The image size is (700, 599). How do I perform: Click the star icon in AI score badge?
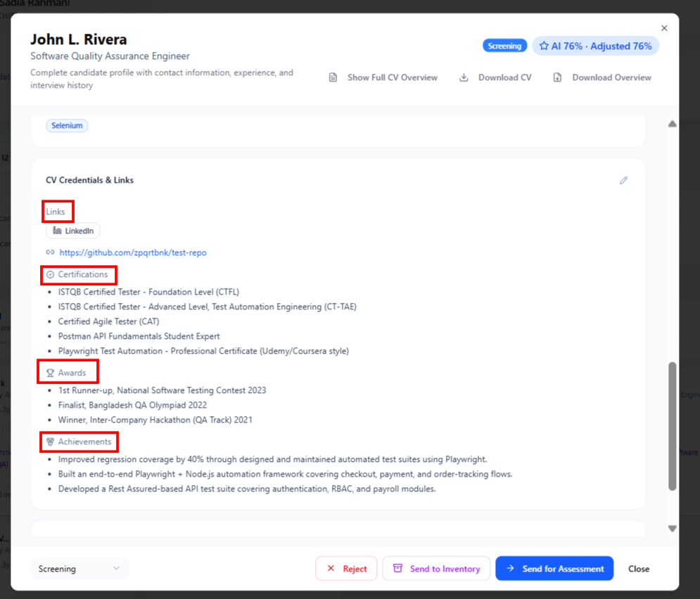pos(543,46)
